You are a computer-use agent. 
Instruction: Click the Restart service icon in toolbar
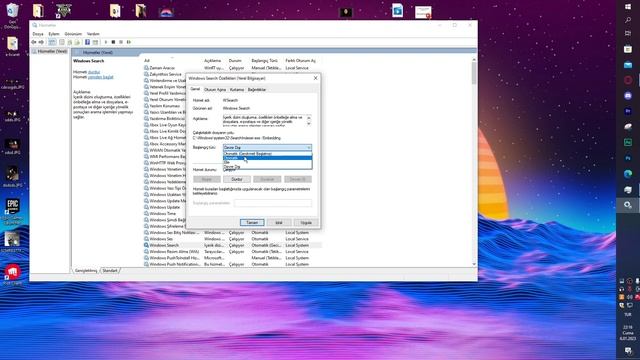point(129,42)
